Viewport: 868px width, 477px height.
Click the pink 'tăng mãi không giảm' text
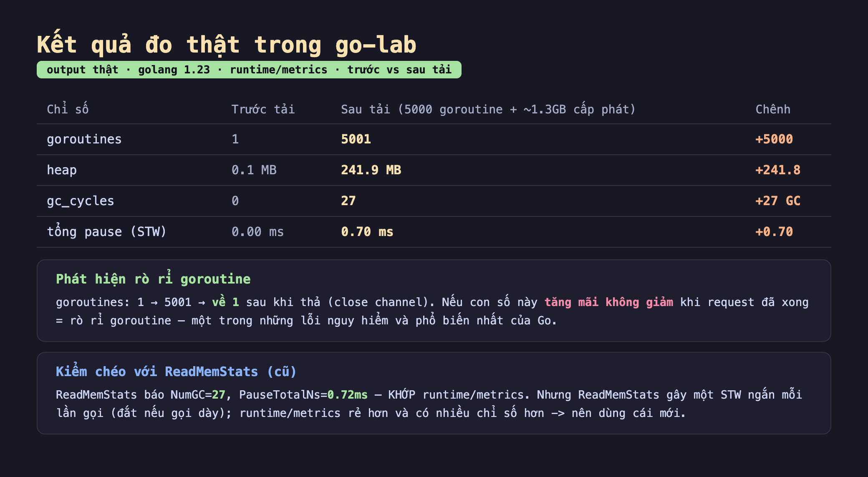click(609, 302)
